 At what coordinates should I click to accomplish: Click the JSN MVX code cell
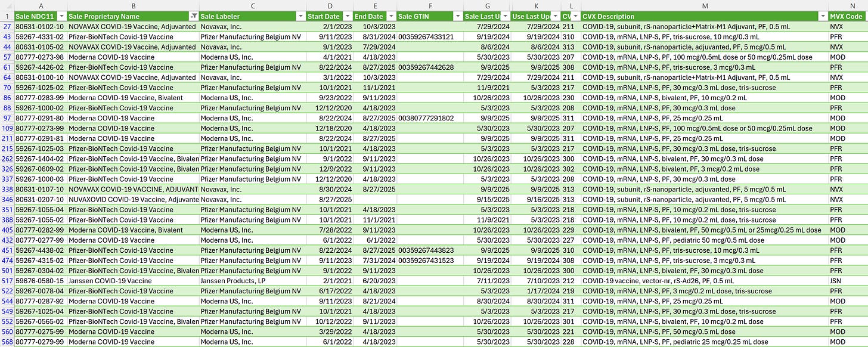(x=848, y=281)
